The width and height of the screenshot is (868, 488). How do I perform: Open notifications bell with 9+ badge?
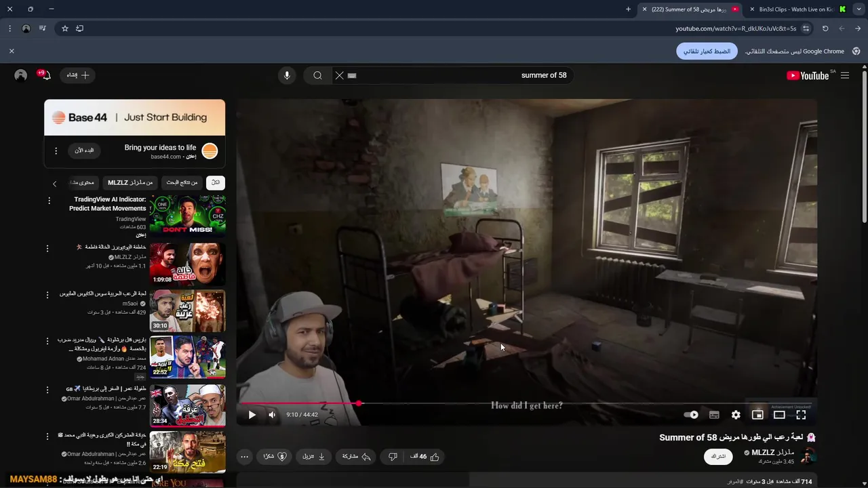pyautogui.click(x=45, y=75)
